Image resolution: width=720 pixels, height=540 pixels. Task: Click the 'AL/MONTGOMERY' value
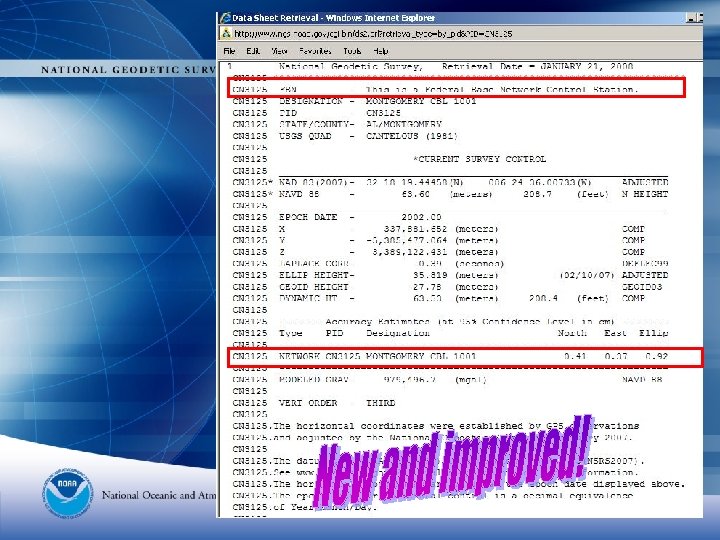tap(404, 124)
